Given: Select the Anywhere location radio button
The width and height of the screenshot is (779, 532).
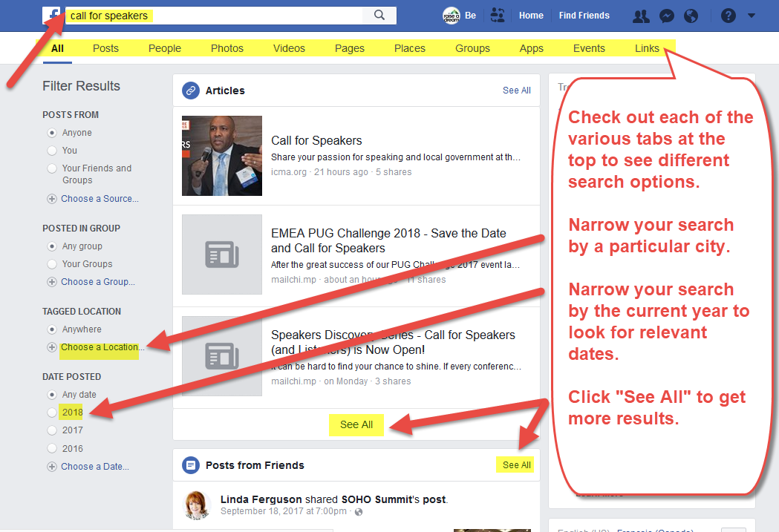Looking at the screenshot, I should tap(52, 329).
